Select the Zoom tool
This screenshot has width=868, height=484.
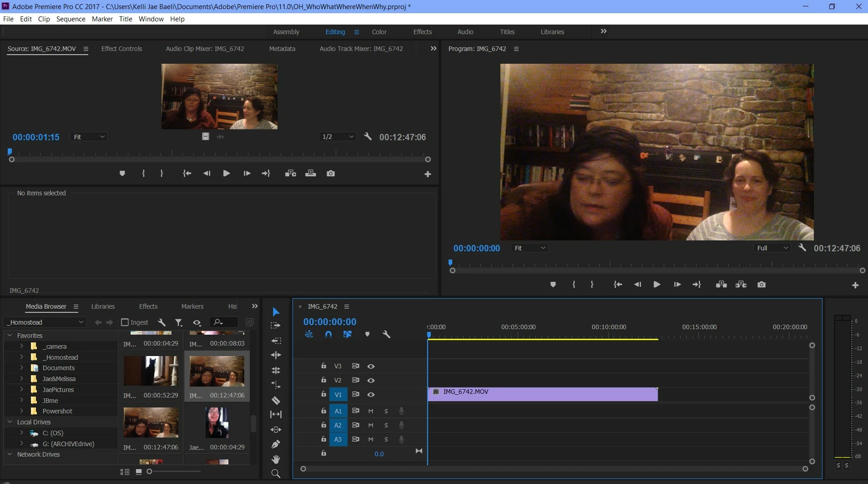point(276,474)
